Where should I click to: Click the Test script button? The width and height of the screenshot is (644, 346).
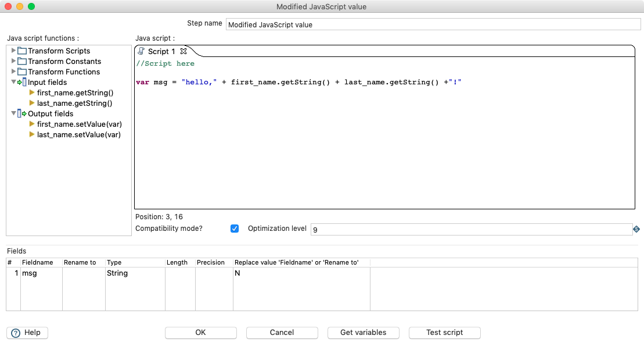[x=445, y=333]
